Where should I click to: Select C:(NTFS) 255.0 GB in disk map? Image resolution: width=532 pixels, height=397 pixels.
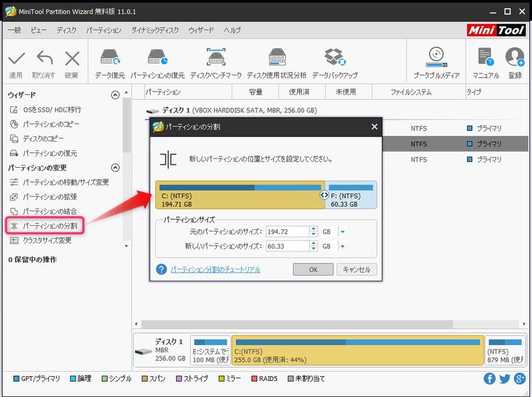click(357, 351)
